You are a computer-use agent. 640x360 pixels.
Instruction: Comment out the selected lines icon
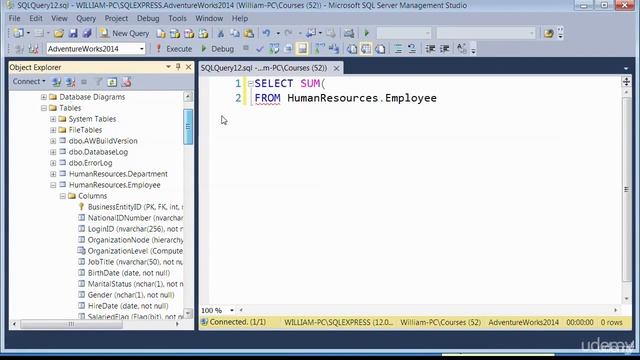(398, 49)
